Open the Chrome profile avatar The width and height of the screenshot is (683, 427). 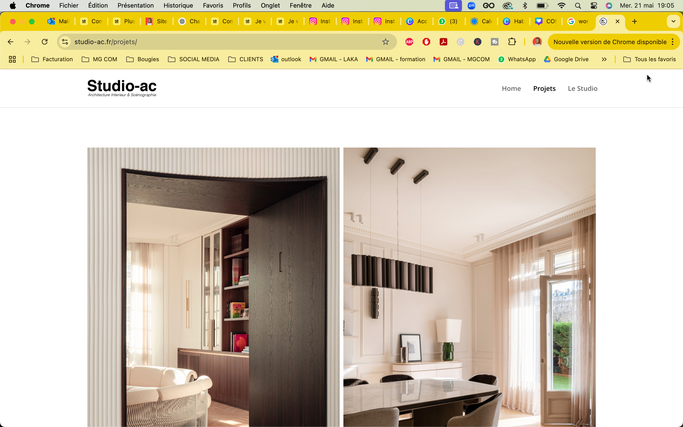click(537, 42)
